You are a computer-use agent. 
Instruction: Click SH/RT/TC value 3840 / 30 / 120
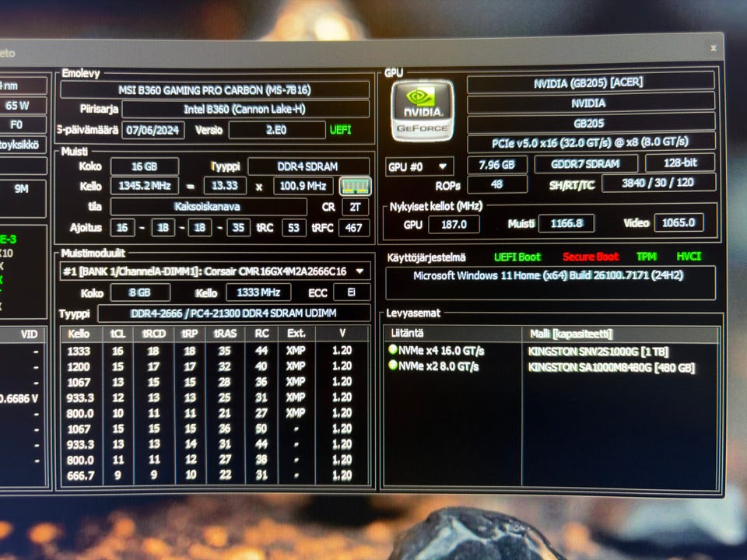coord(658,183)
